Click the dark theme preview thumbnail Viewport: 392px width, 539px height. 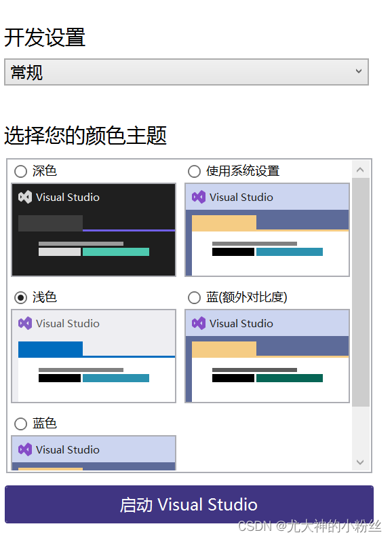(94, 229)
